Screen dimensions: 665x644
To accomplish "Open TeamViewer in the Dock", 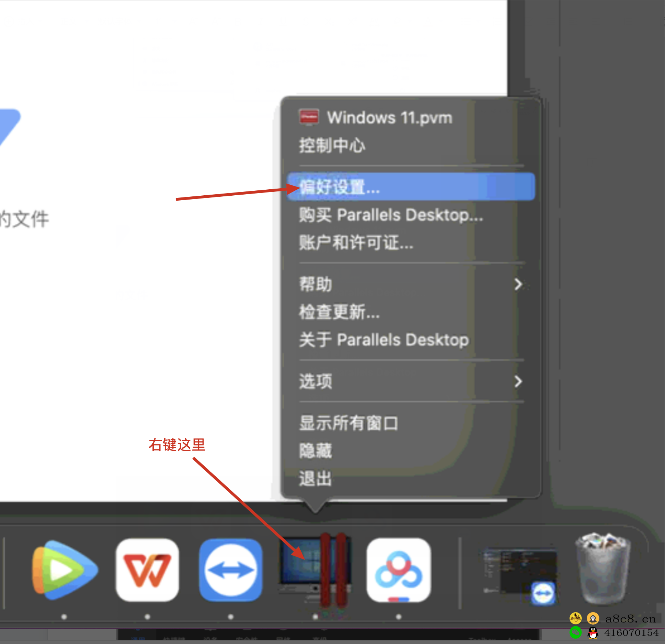I will (231, 570).
